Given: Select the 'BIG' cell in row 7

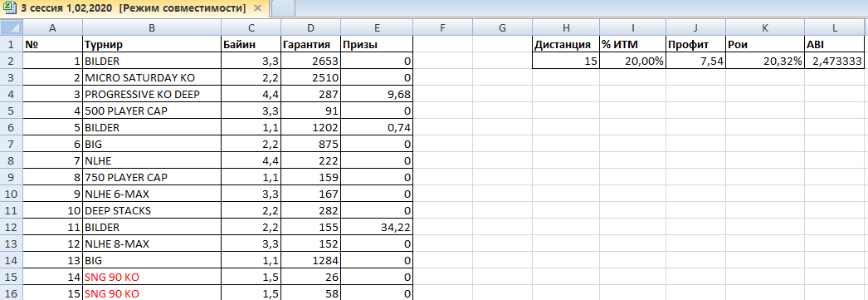Looking at the screenshot, I should [152, 144].
